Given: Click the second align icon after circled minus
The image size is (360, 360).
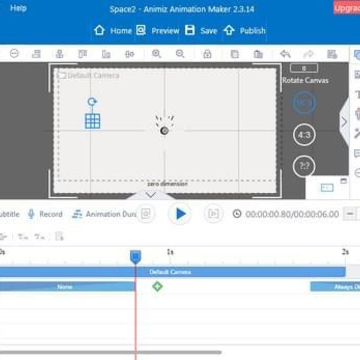Looking at the screenshot, I should click(x=59, y=54).
